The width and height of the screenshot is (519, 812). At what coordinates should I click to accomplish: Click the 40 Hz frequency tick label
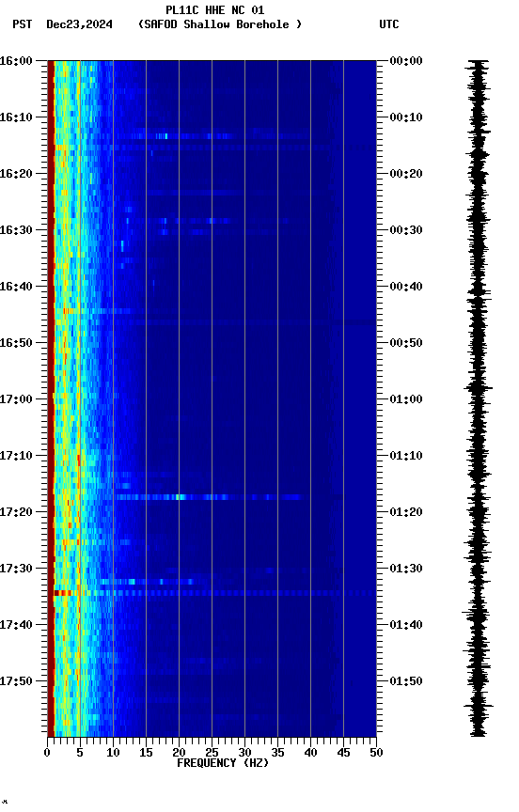310,753
